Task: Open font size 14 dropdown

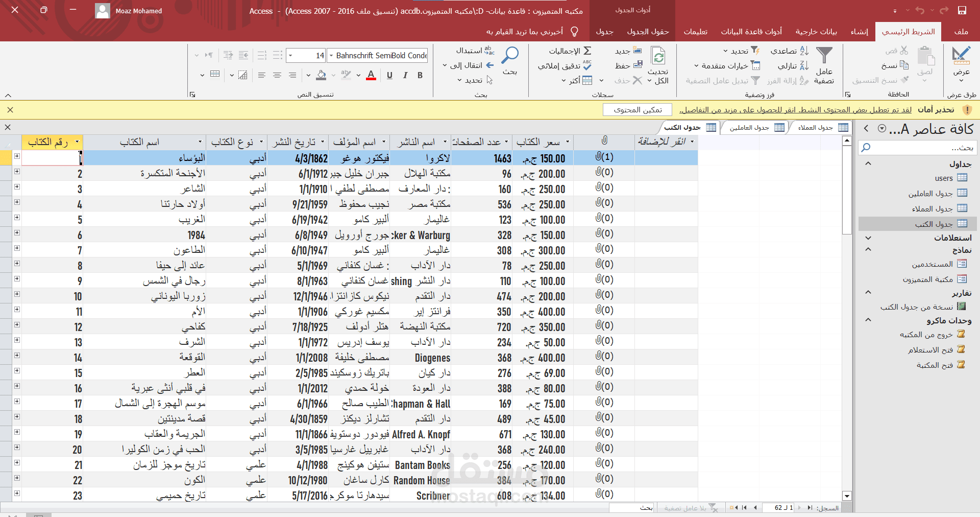Action: coord(290,55)
